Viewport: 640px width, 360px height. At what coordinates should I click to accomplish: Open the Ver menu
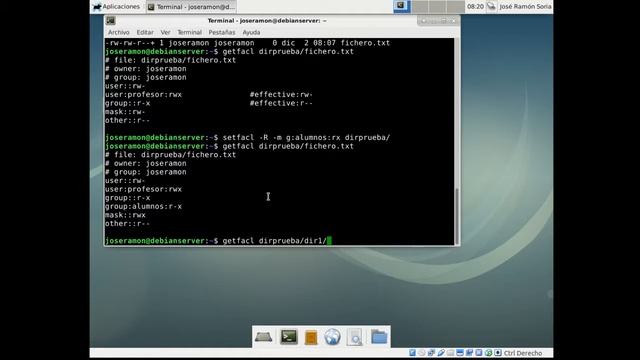click(x=165, y=32)
